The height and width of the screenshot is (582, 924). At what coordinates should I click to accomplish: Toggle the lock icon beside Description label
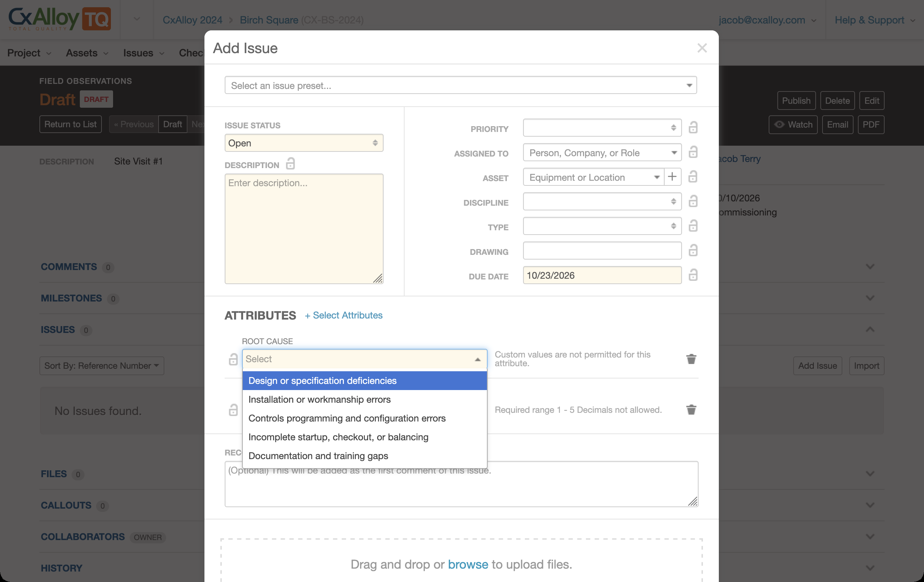pos(290,164)
